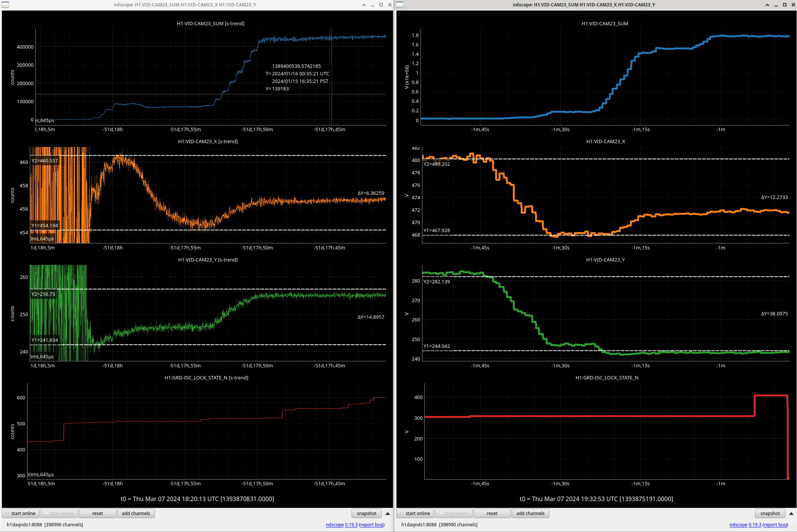Viewport: 797px width, 532px height.
Task: Open the report bug link in the left window
Action: (x=372, y=524)
